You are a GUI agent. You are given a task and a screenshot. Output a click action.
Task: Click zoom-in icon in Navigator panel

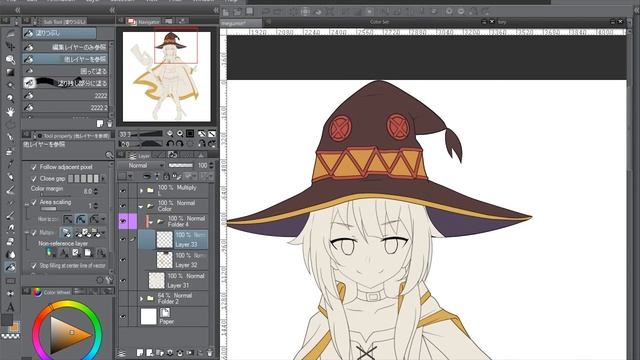[180, 133]
